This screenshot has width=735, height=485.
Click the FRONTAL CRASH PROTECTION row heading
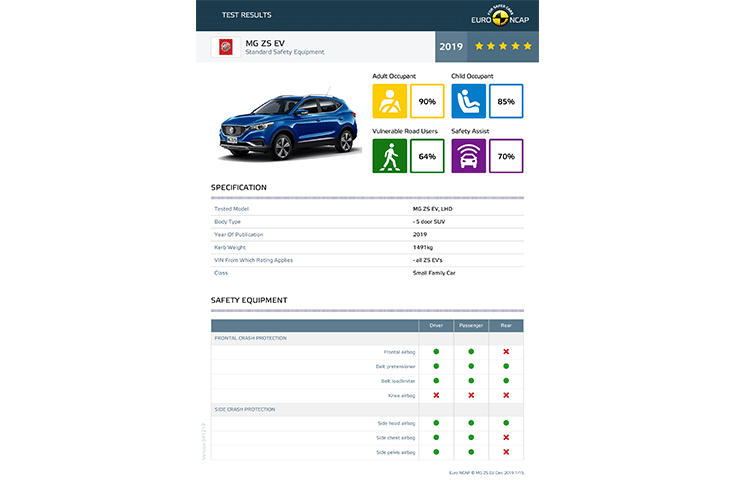[x=250, y=338]
